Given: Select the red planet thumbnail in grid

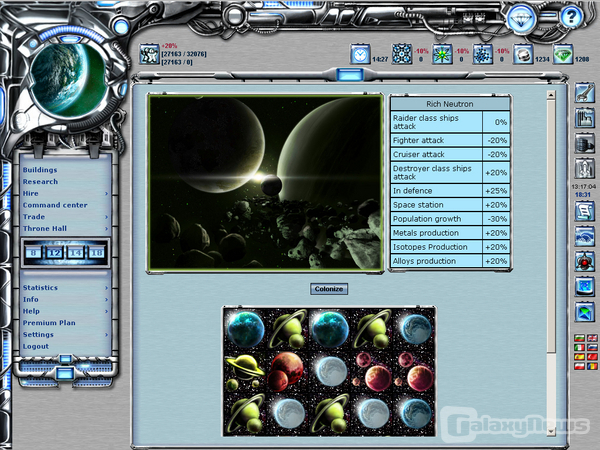Looking at the screenshot, I should tap(283, 372).
